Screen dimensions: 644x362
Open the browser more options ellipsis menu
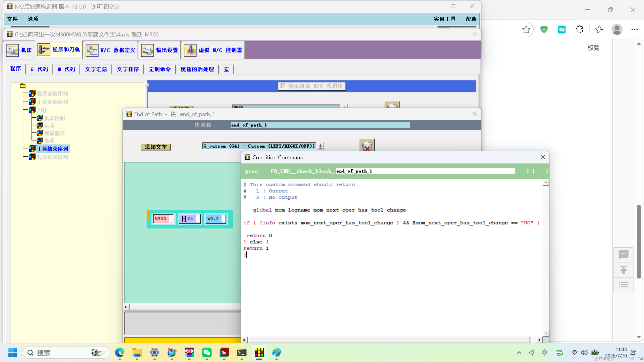[x=634, y=29]
